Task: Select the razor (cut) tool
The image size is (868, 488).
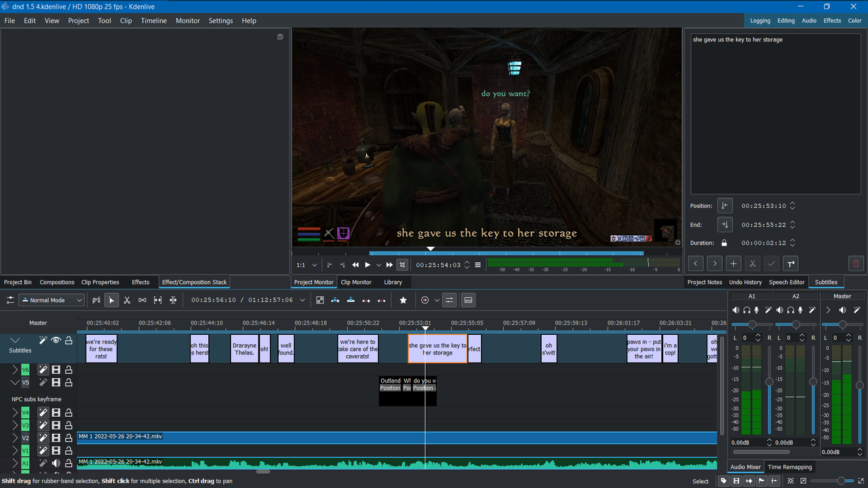Action: click(127, 300)
